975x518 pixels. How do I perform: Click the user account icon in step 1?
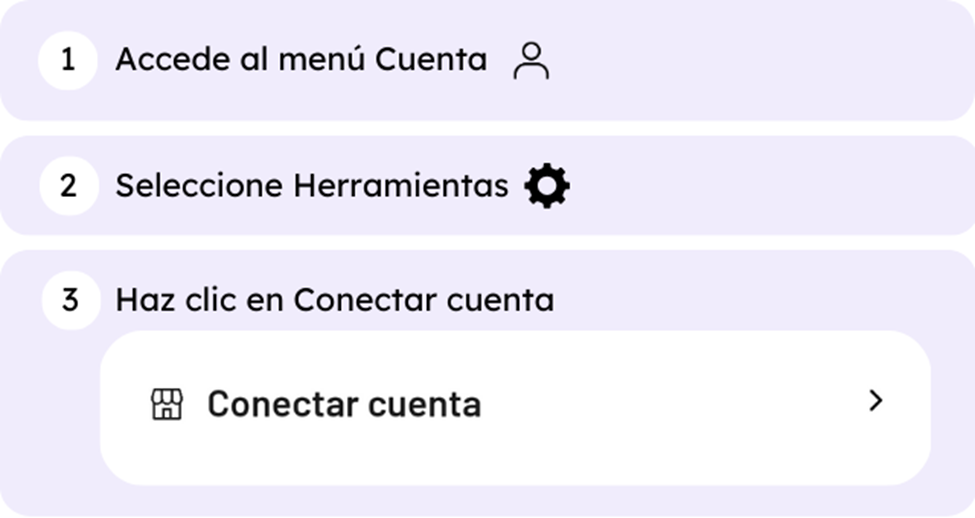531,61
